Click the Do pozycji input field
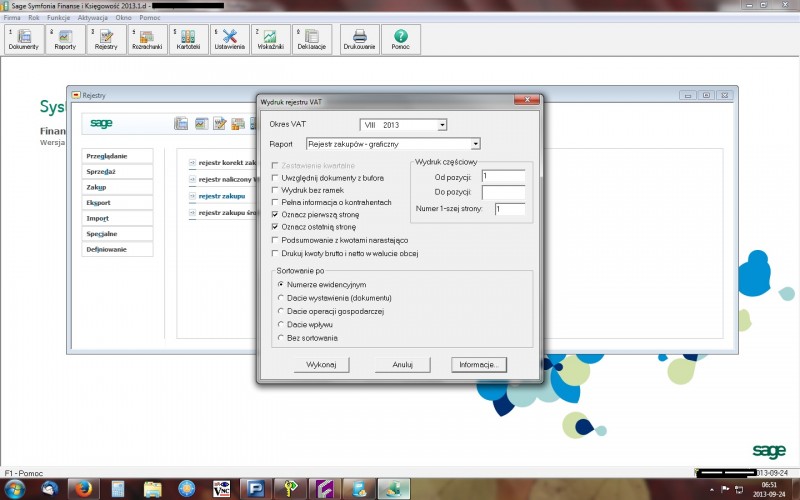Viewport: 800px width, 500px height. 503,192
